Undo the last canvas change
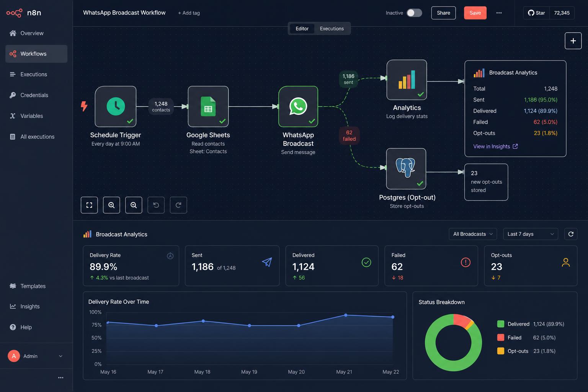This screenshot has width=588, height=392. click(156, 205)
